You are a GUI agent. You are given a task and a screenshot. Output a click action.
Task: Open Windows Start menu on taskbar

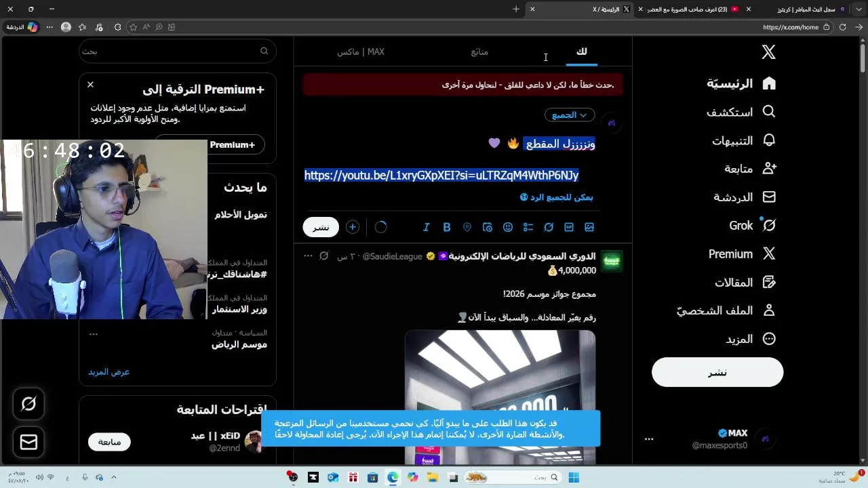[x=574, y=478]
